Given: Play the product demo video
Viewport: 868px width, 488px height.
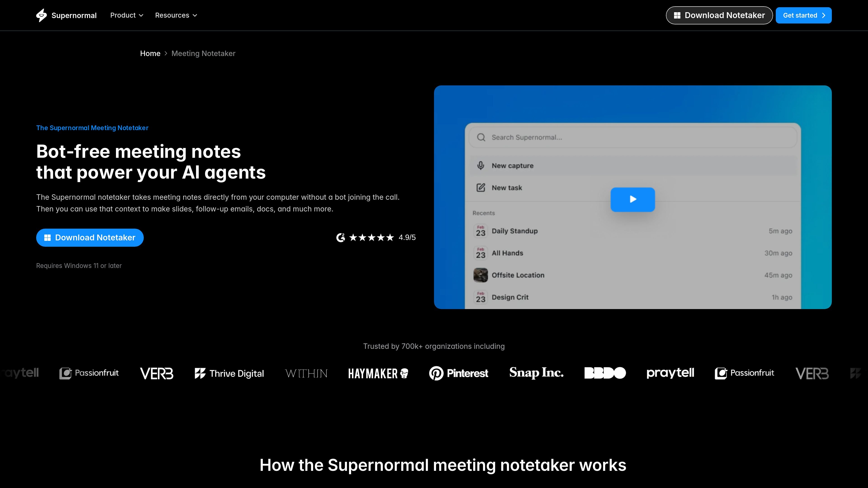Looking at the screenshot, I should (x=633, y=199).
